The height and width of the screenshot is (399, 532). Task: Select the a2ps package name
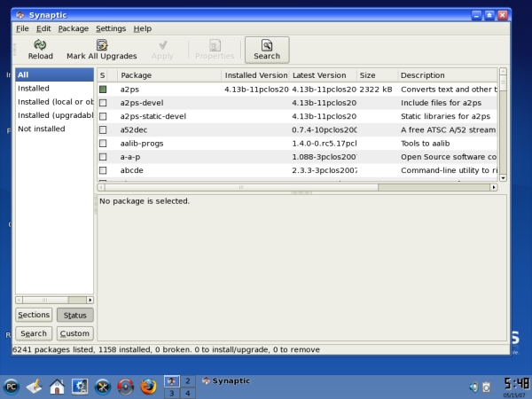point(129,90)
